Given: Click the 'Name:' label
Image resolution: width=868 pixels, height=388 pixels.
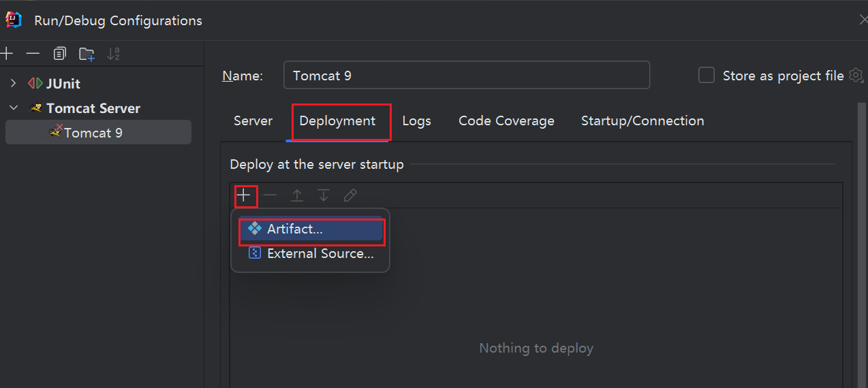Looking at the screenshot, I should click(x=243, y=76).
